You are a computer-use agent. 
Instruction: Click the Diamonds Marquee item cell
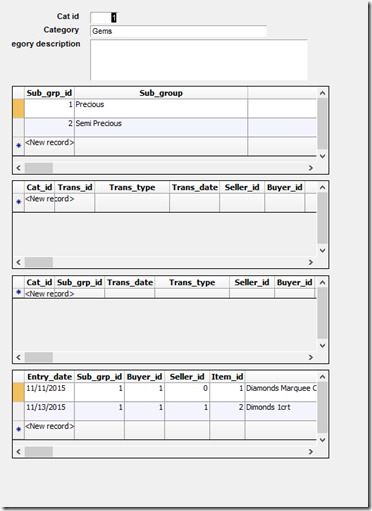point(281,392)
